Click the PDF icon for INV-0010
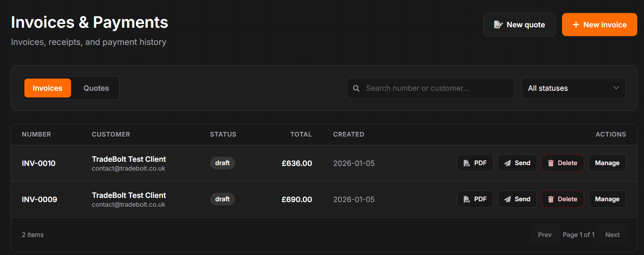This screenshot has height=255, width=644. click(467, 163)
